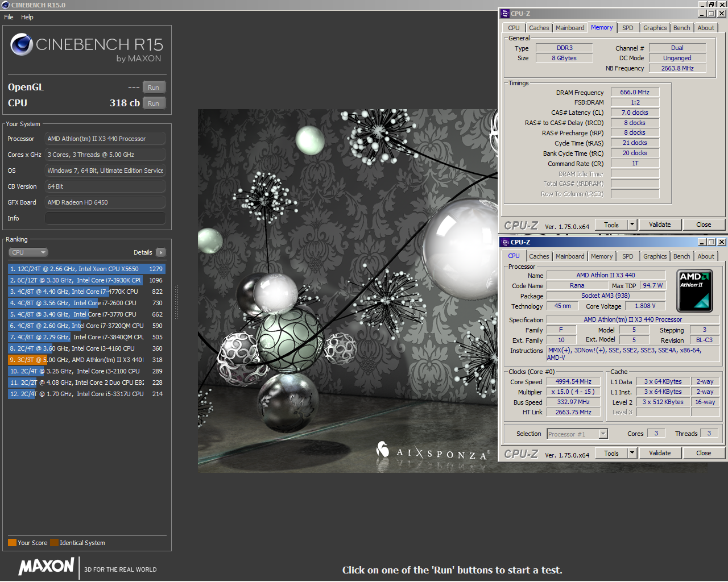Select ranking row Intel Core i7-3720QM
The width and height of the screenshot is (728, 582).
coord(86,326)
